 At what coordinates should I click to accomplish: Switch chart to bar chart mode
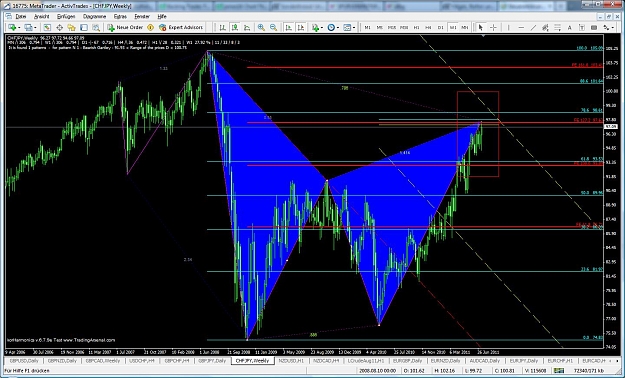[222, 28]
